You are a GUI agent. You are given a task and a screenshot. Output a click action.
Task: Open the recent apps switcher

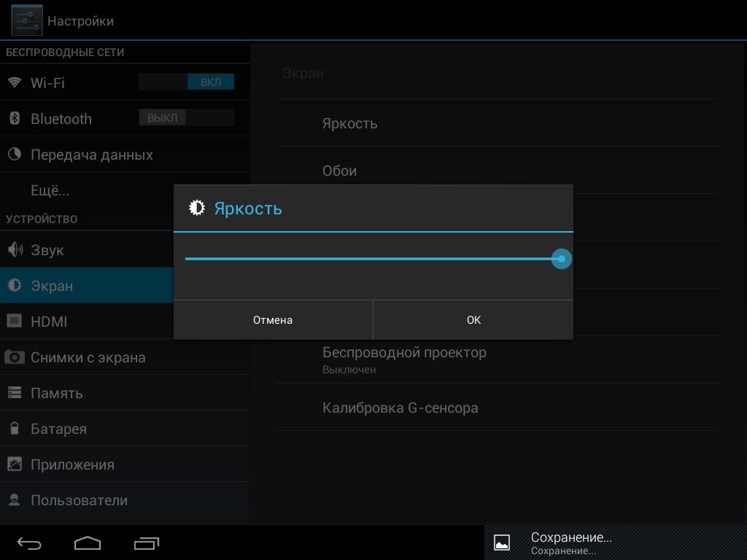[x=147, y=543]
